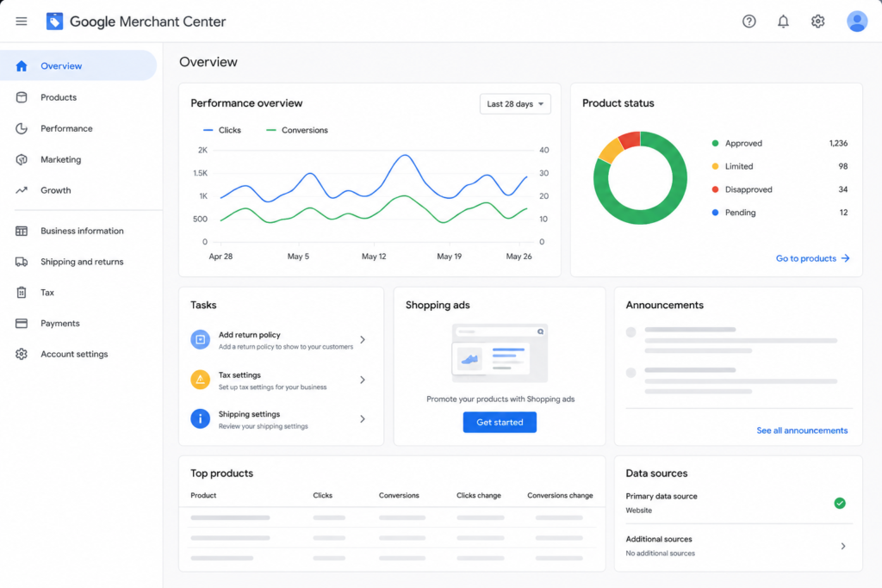Click the yellow Limited legend dot
This screenshot has width=882, height=588.
(715, 166)
